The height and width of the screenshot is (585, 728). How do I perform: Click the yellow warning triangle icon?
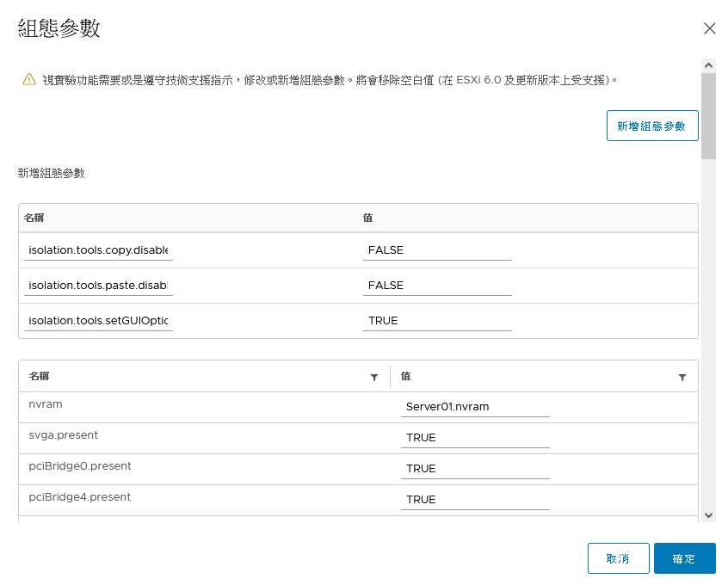click(x=28, y=79)
